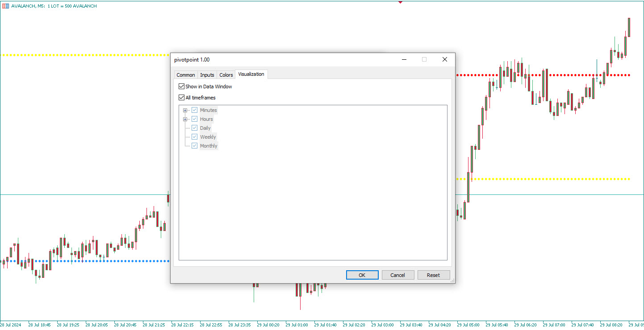The image size is (644, 330).
Task: Expand the Hours tree node
Action: [x=185, y=119]
